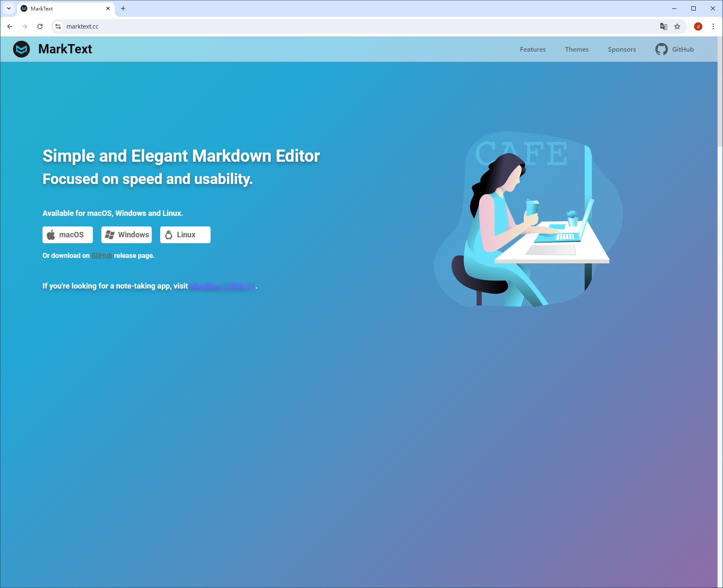Download MarkText for macOS
The height and width of the screenshot is (588, 723).
coord(68,235)
